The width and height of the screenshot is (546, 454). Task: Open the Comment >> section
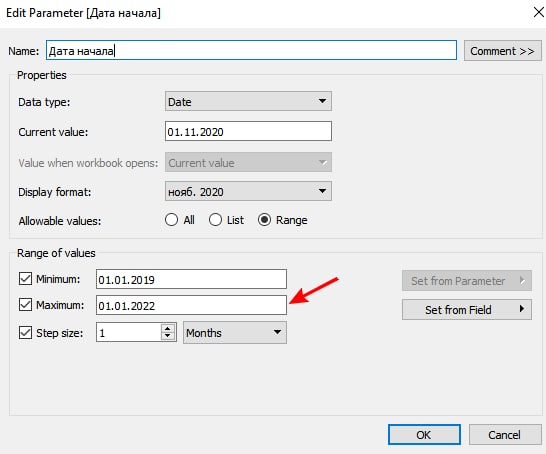pos(502,51)
